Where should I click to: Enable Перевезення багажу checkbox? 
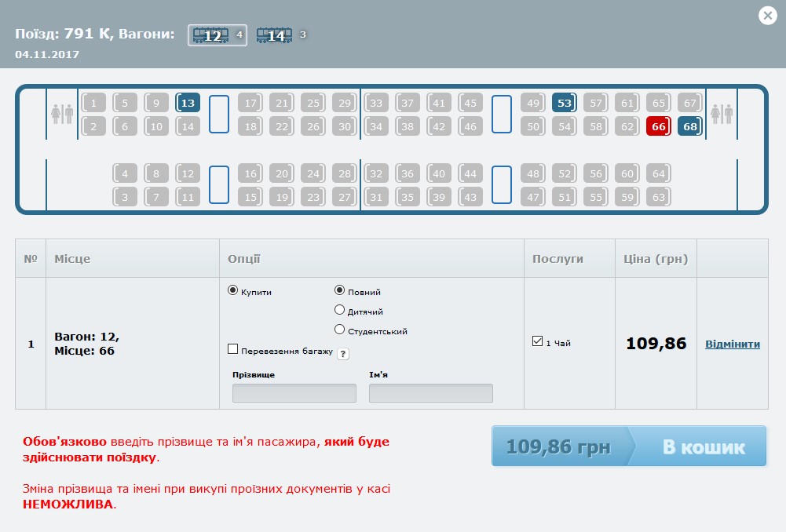pos(232,350)
